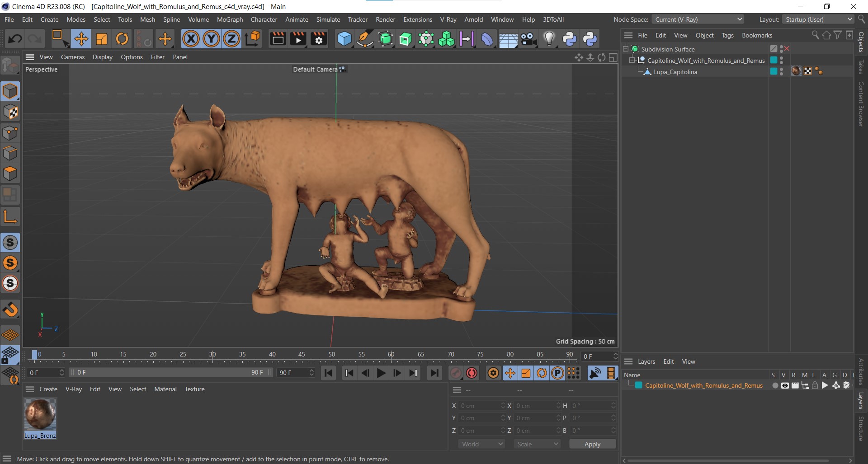Click the end frame 90 F field
The width and height of the screenshot is (868, 464).
pyautogui.click(x=296, y=373)
